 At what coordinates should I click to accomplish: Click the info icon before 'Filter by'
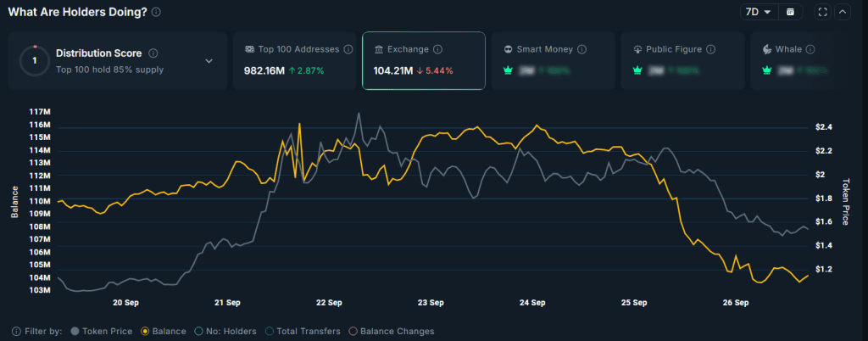17,331
